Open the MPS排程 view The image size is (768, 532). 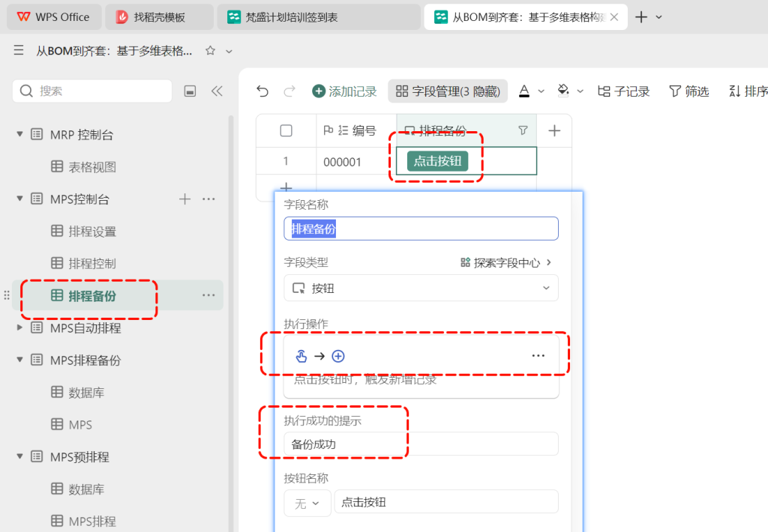coord(92,521)
